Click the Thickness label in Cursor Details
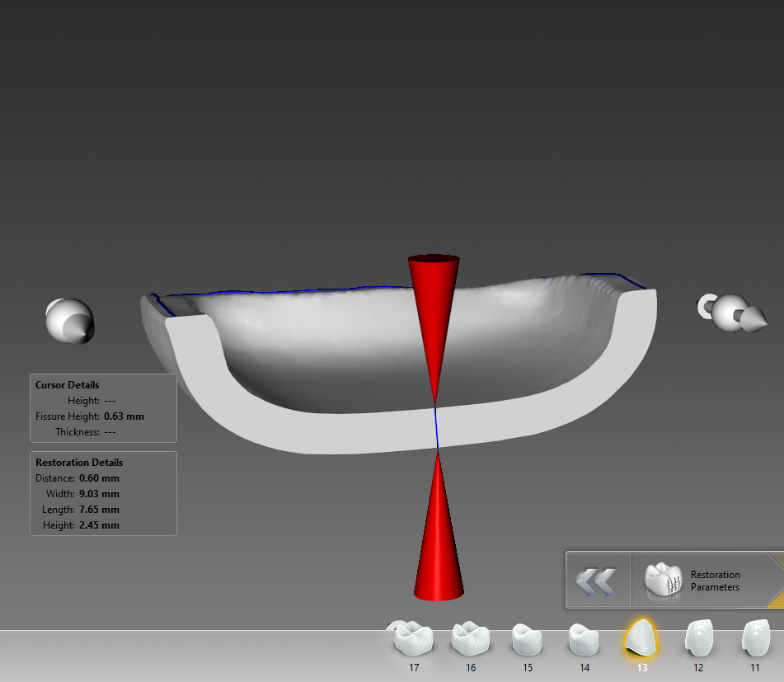784x682 pixels. coord(77,432)
